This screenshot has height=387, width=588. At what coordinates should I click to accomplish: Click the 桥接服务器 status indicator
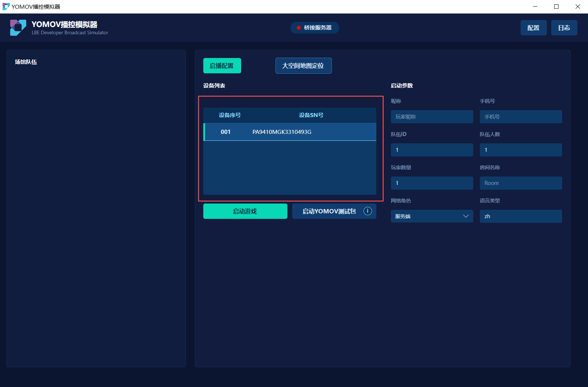point(315,28)
